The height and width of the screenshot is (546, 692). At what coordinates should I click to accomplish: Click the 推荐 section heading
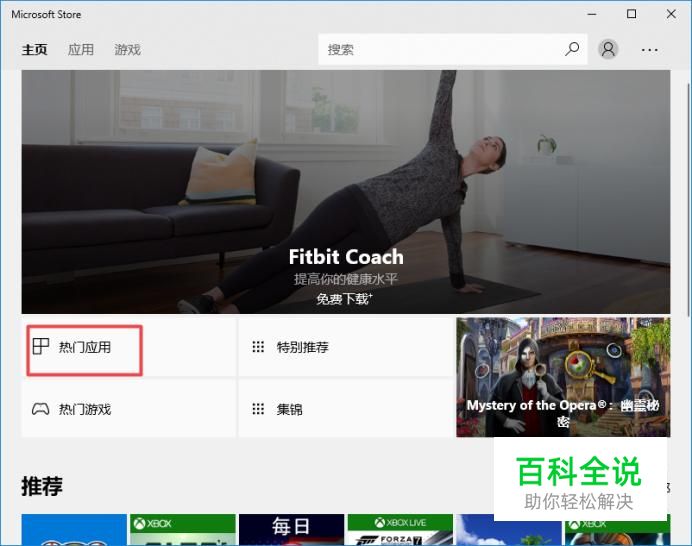[42, 486]
